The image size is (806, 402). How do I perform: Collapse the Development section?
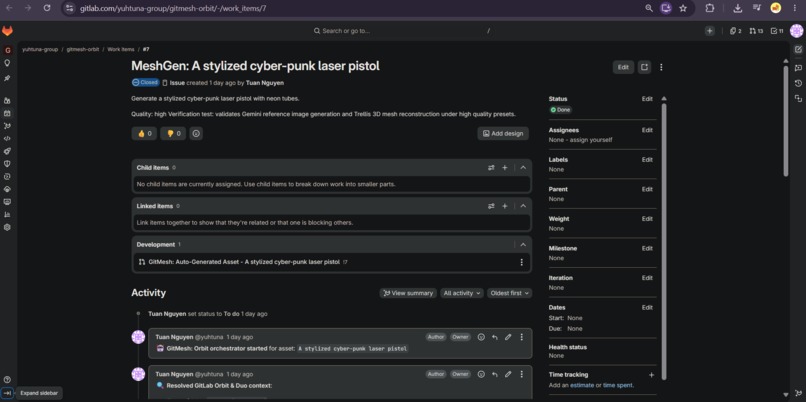click(523, 245)
